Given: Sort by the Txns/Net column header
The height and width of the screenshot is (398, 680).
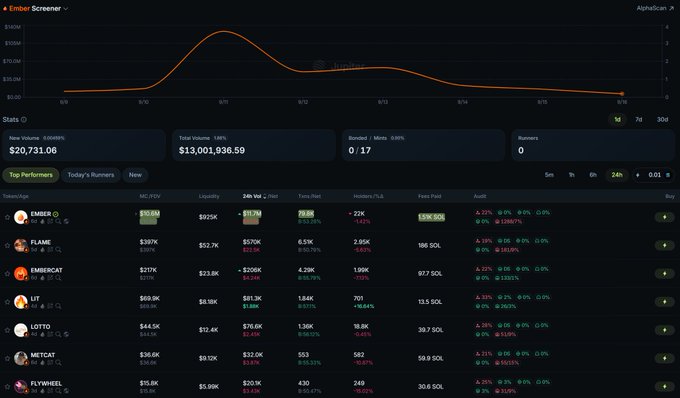Looking at the screenshot, I should click(x=310, y=196).
